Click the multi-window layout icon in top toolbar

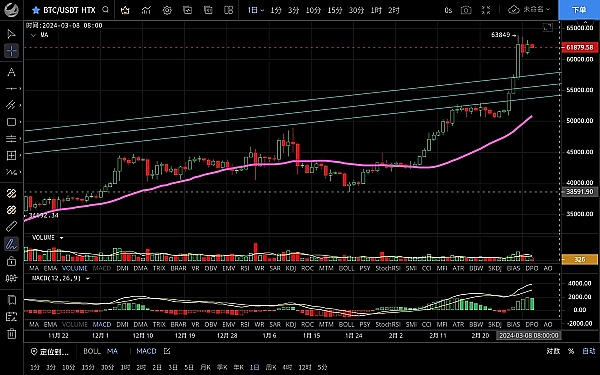click(x=228, y=10)
